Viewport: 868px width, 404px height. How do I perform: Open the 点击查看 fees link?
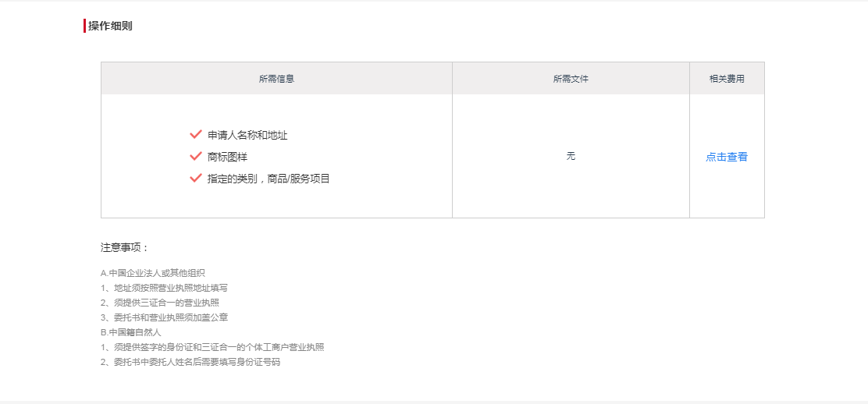[x=726, y=158]
